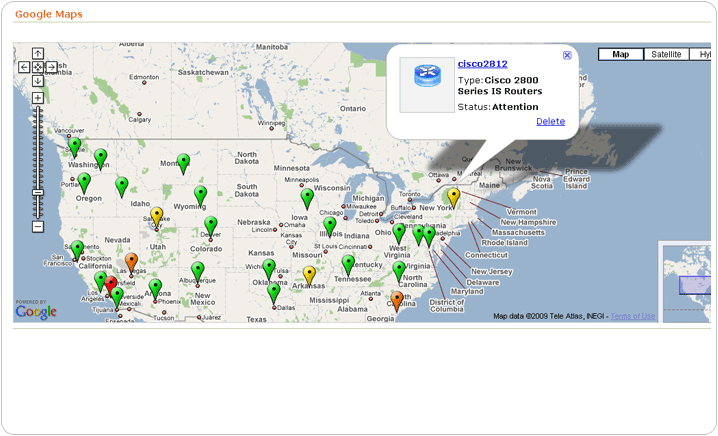Select the red marker near Los Angeles

[x=110, y=286]
